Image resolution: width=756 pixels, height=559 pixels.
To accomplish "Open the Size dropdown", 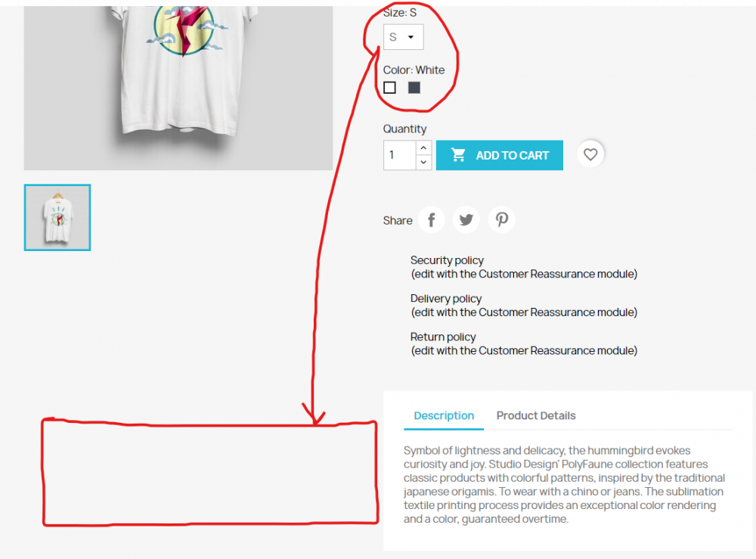I will pyautogui.click(x=404, y=36).
